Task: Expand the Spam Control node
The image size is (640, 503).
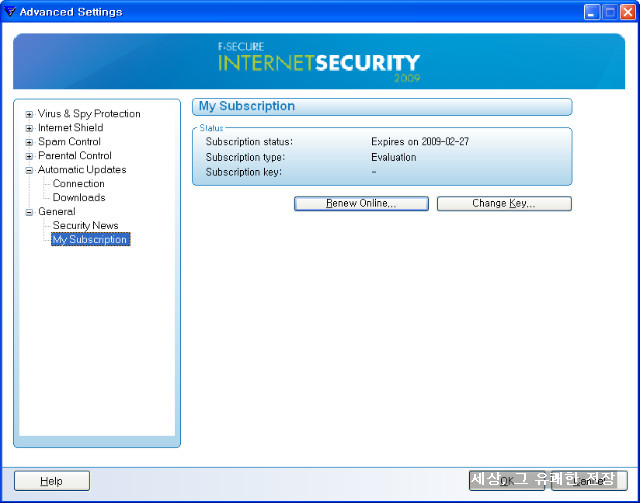Action: [x=29, y=142]
